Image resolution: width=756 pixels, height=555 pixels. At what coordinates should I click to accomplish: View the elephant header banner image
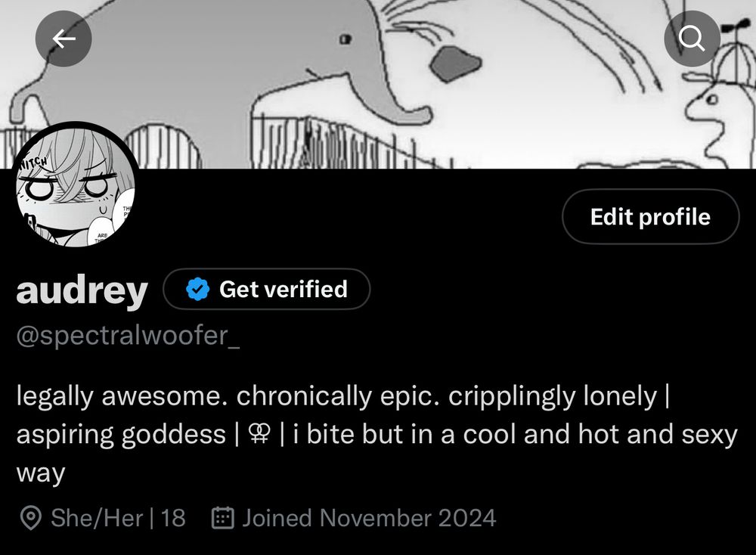tap(378, 85)
